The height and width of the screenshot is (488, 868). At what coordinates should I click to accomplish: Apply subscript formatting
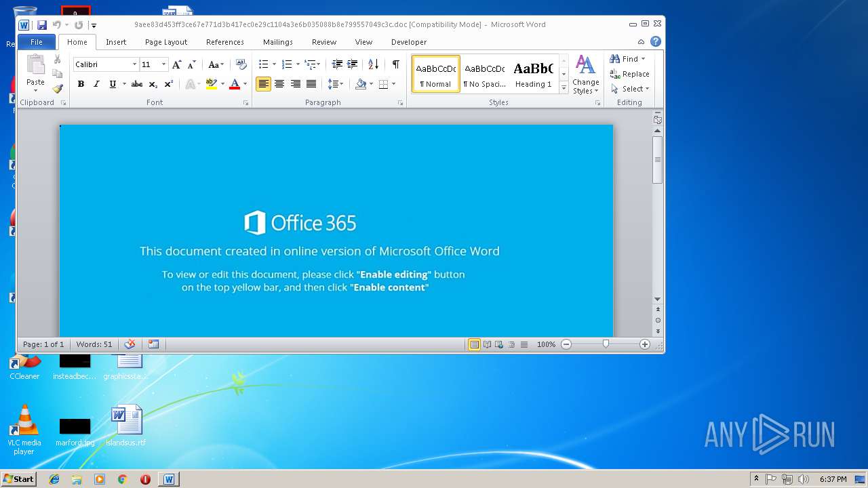point(153,84)
